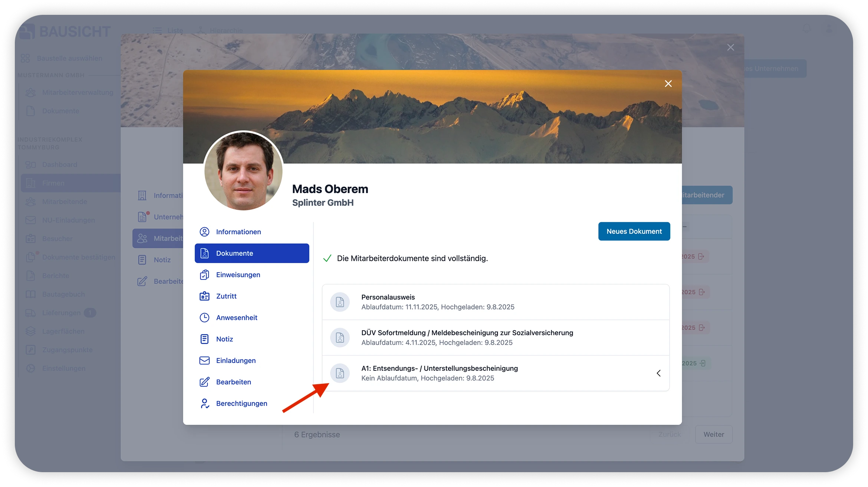Open the employee Notiz section
Image resolution: width=868 pixels, height=487 pixels.
(251, 339)
